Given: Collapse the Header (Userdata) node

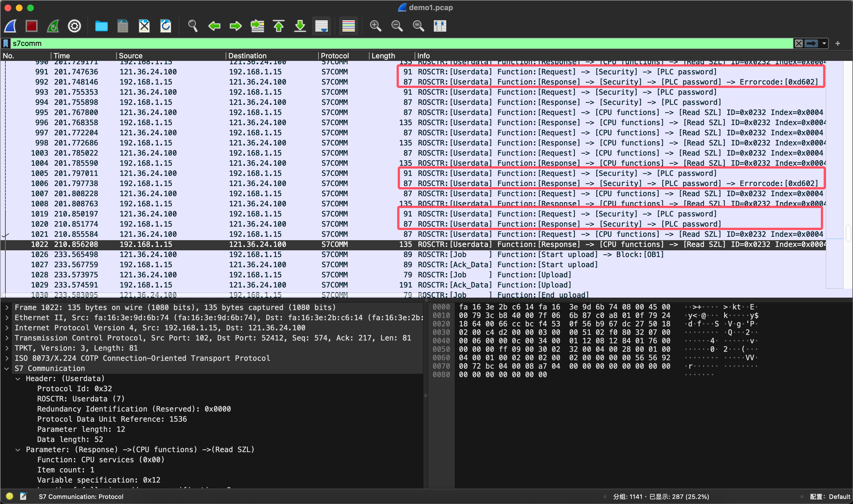Looking at the screenshot, I should tap(18, 379).
